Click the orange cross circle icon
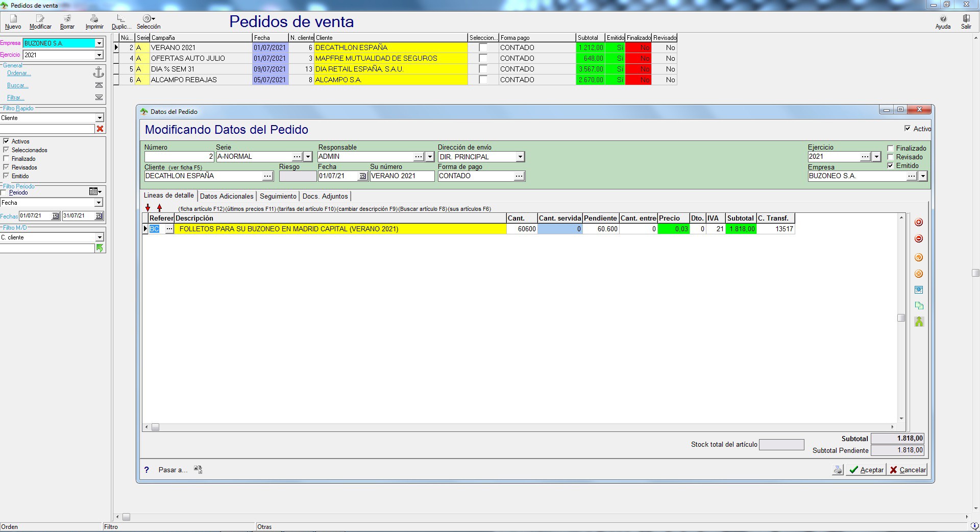 pos(919,274)
